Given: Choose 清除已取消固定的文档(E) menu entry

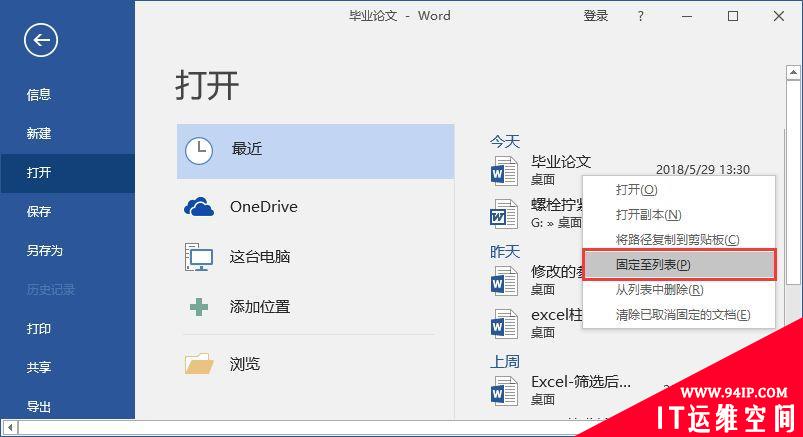Looking at the screenshot, I should [679, 315].
